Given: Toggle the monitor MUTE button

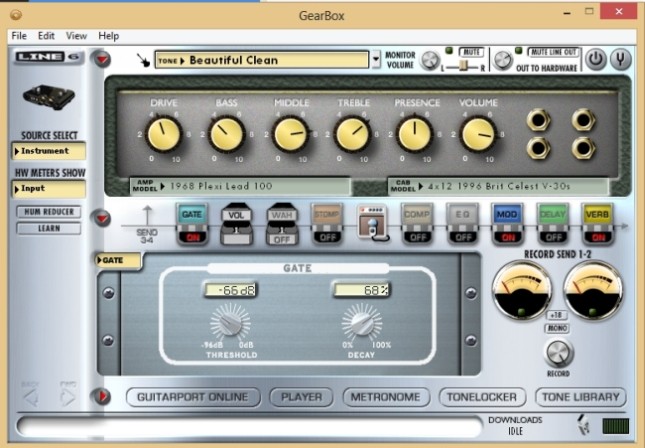Looking at the screenshot, I should tap(471, 52).
